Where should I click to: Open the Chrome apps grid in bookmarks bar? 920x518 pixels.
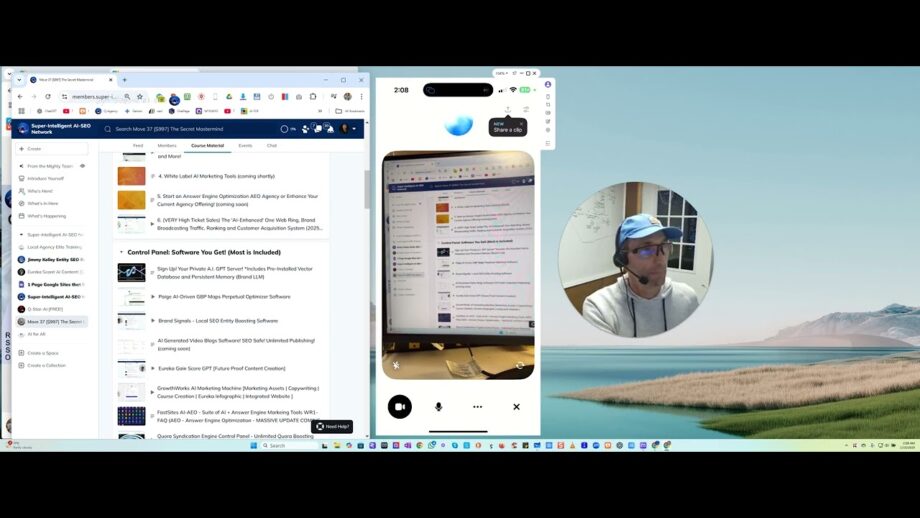pyautogui.click(x=22, y=111)
